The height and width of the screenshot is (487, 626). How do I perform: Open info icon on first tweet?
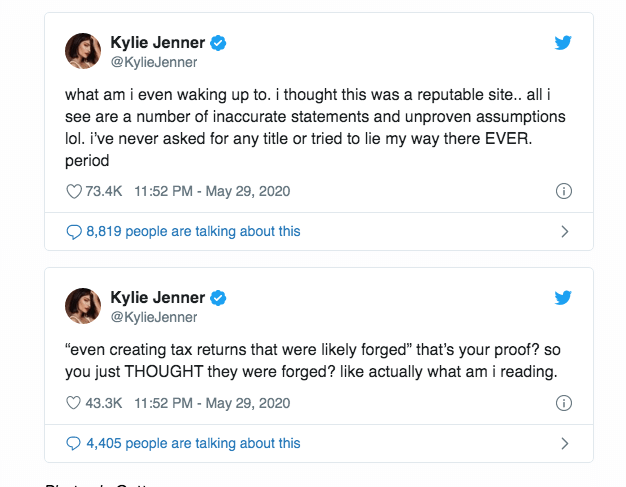pos(563,191)
